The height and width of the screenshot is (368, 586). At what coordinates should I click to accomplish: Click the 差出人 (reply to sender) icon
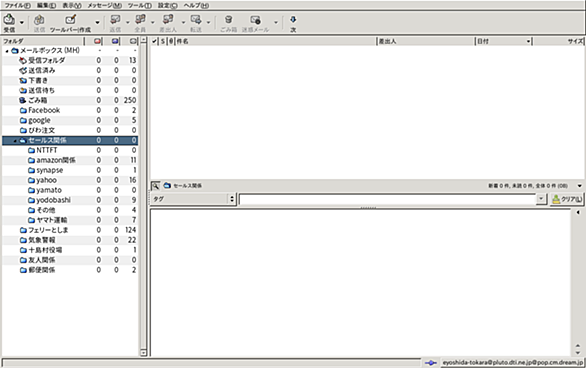click(x=168, y=20)
